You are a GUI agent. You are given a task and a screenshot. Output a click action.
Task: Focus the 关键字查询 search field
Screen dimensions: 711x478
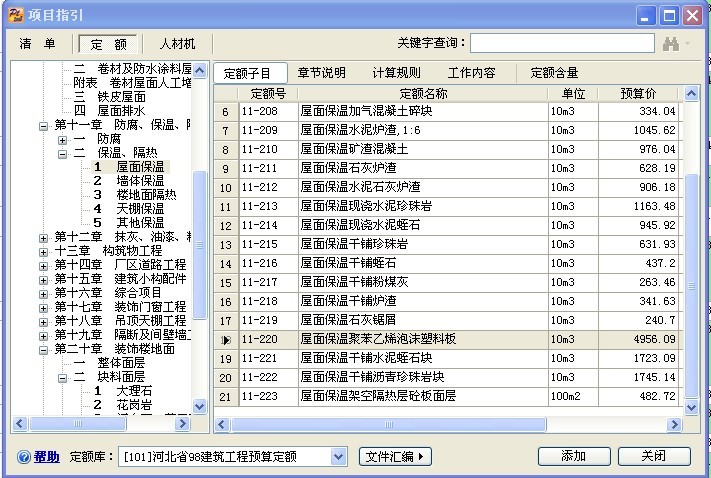(x=562, y=44)
